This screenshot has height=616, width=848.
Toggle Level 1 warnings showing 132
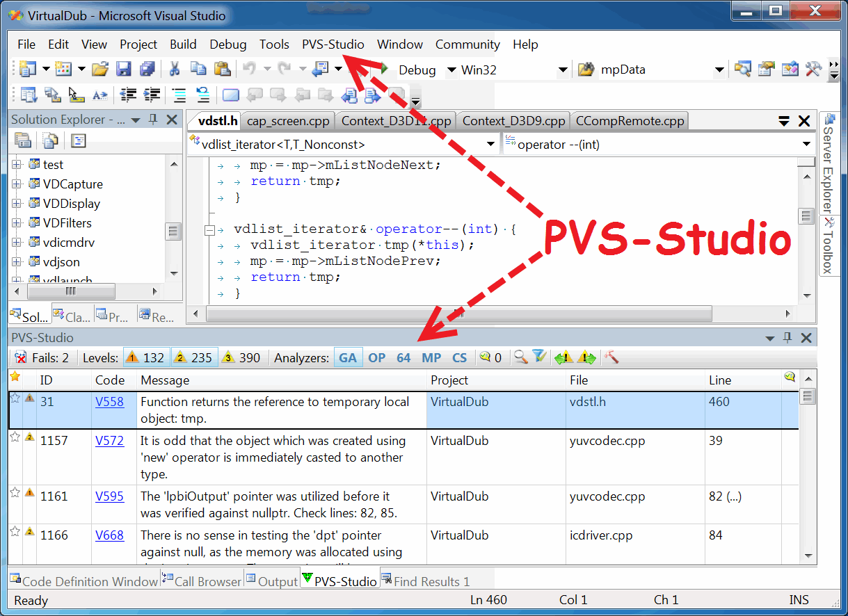point(146,358)
